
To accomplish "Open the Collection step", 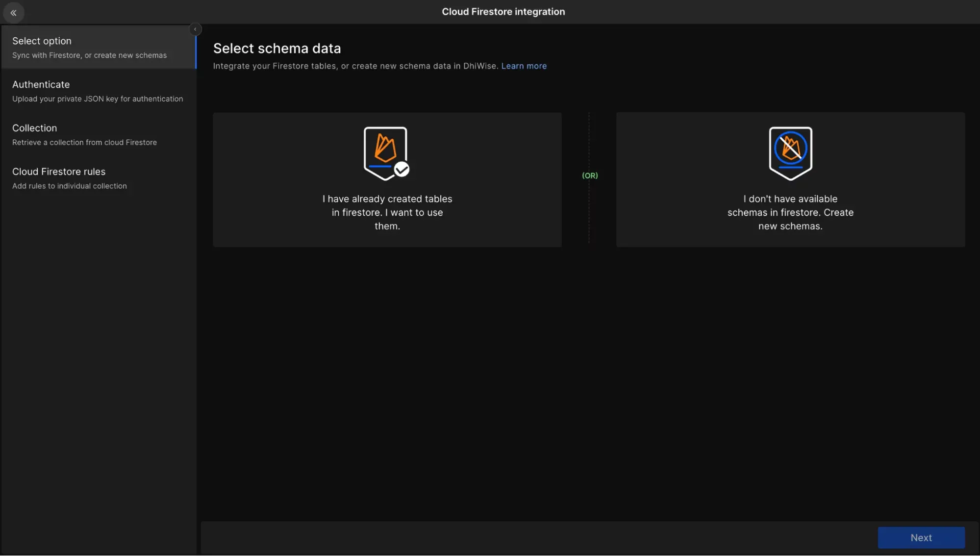I will pos(34,128).
